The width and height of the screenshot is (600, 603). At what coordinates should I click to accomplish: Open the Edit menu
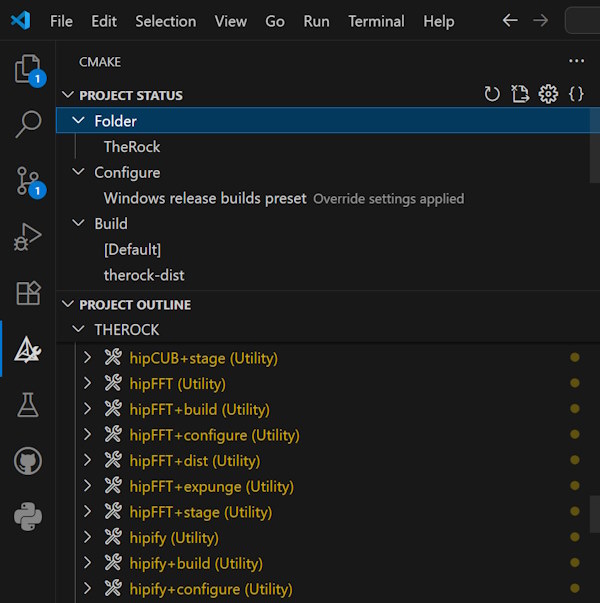click(x=104, y=21)
